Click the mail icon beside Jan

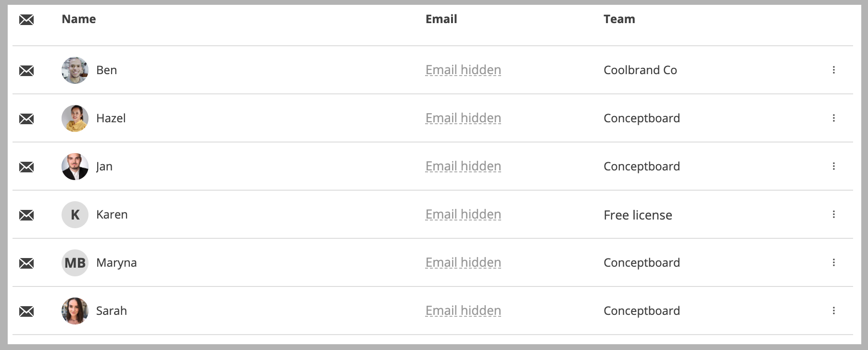tap(26, 167)
